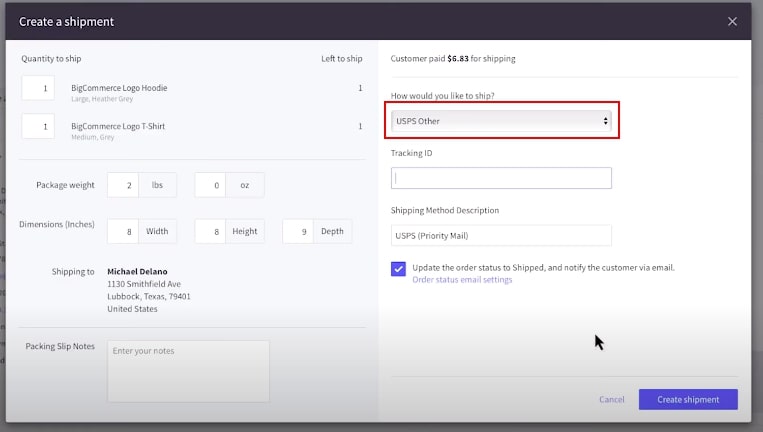Click the Create a shipment dialog title
Screen dimensions: 763x432
coord(66,21)
